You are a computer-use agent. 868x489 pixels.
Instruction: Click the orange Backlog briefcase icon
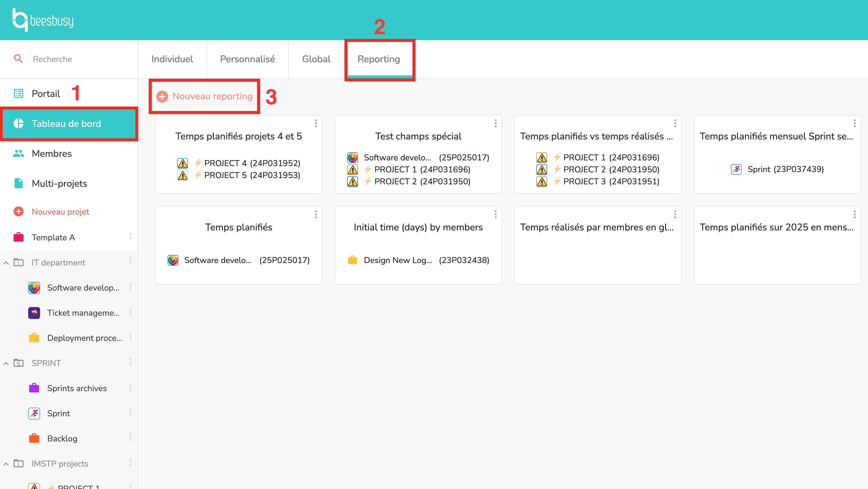coord(34,438)
